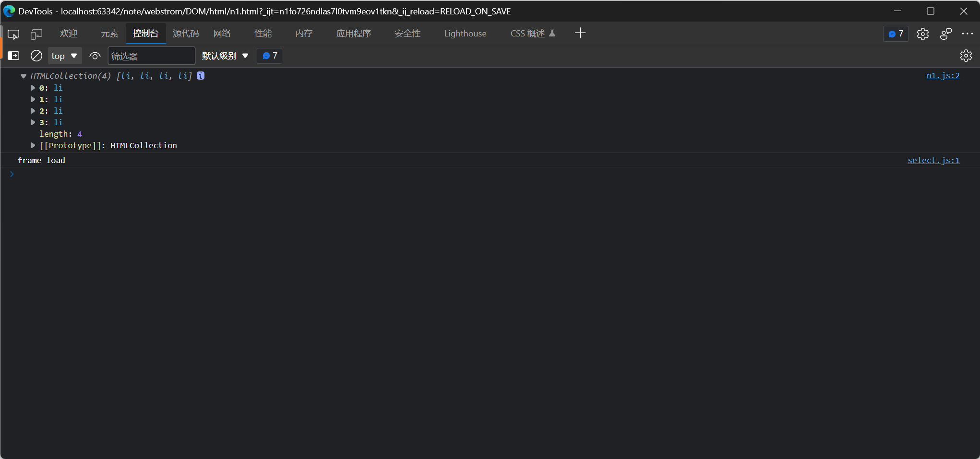This screenshot has width=980, height=459.
Task: Open the 默认级别 log level dropdown
Action: [225, 56]
